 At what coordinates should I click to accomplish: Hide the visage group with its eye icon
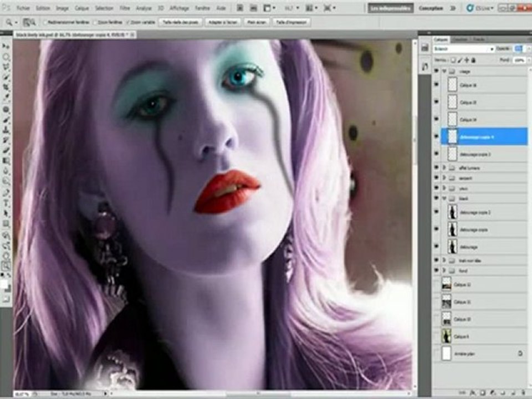click(x=436, y=71)
